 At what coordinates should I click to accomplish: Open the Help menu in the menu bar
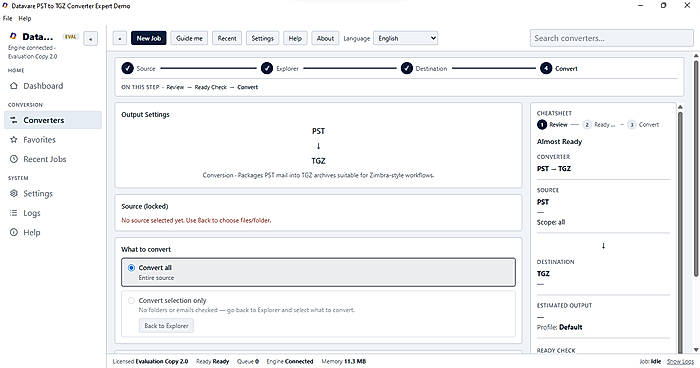click(x=25, y=18)
